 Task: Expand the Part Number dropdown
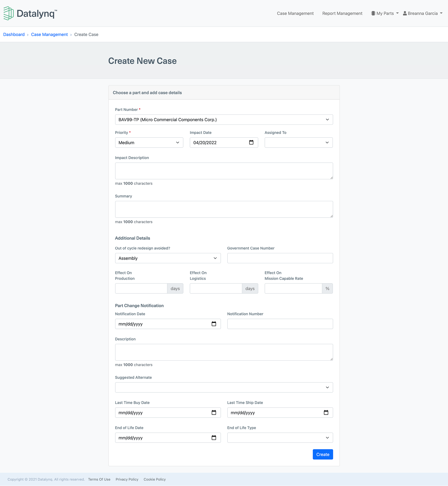click(224, 120)
